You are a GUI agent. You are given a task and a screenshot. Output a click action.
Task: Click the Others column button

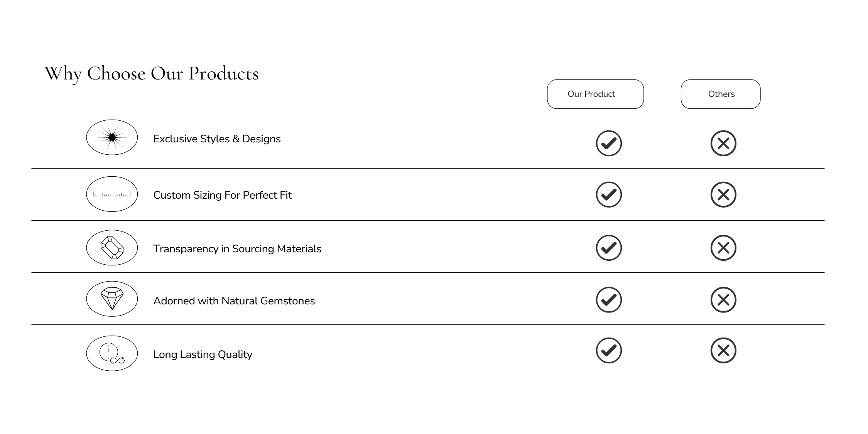click(x=721, y=94)
